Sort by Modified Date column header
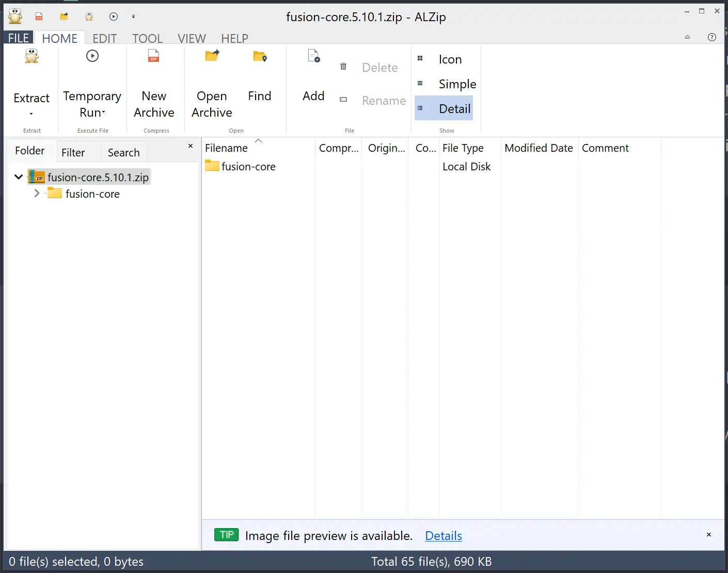Viewport: 728px width, 573px height. point(539,148)
